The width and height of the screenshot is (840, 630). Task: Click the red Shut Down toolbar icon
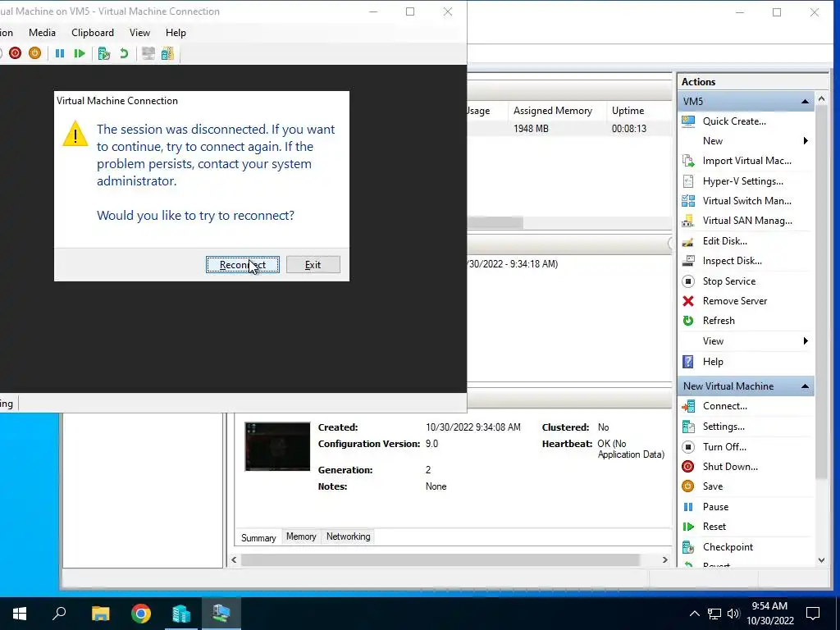[15, 53]
